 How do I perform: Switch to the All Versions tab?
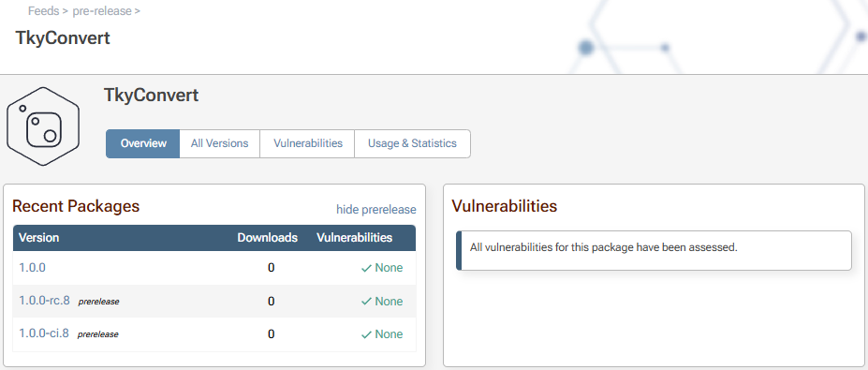click(220, 143)
